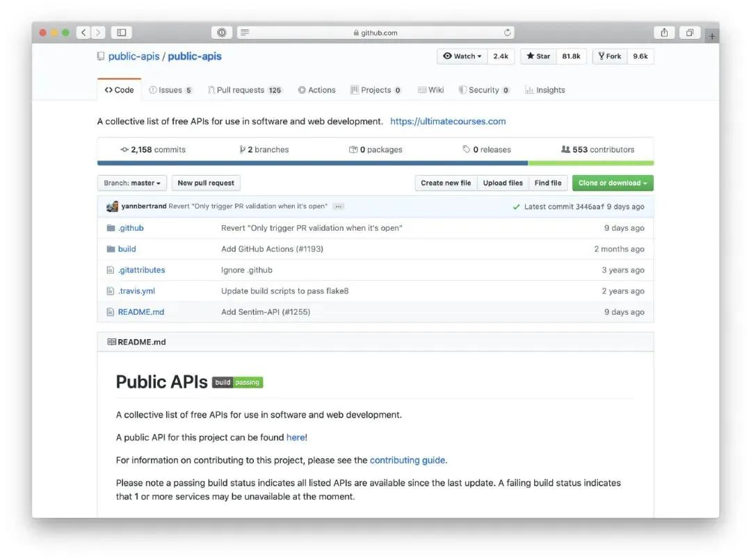Click public-apis owner link in header
The image size is (751, 560).
pyautogui.click(x=134, y=56)
